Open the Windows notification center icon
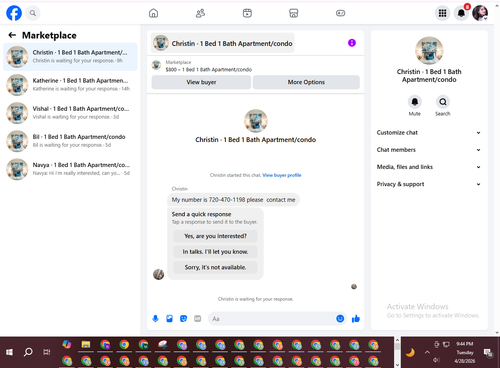 point(488,353)
